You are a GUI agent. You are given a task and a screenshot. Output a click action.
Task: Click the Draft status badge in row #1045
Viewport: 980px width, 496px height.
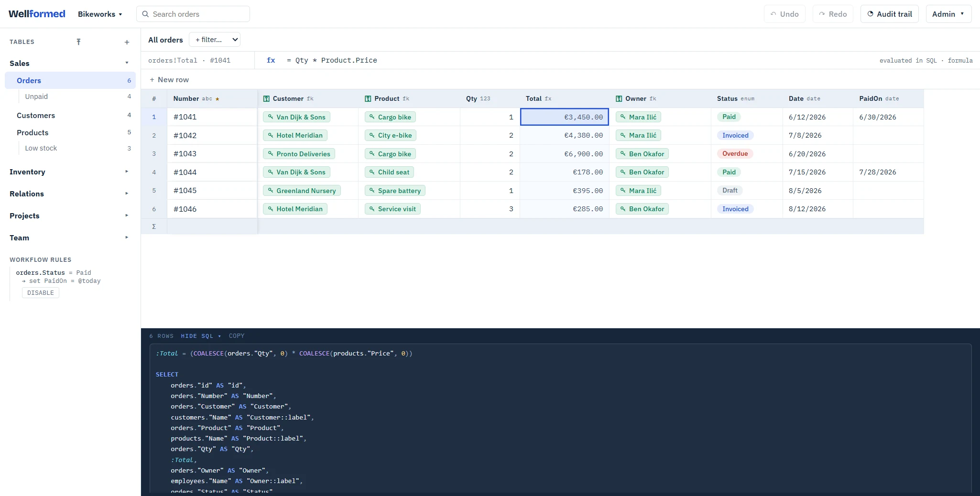(730, 191)
